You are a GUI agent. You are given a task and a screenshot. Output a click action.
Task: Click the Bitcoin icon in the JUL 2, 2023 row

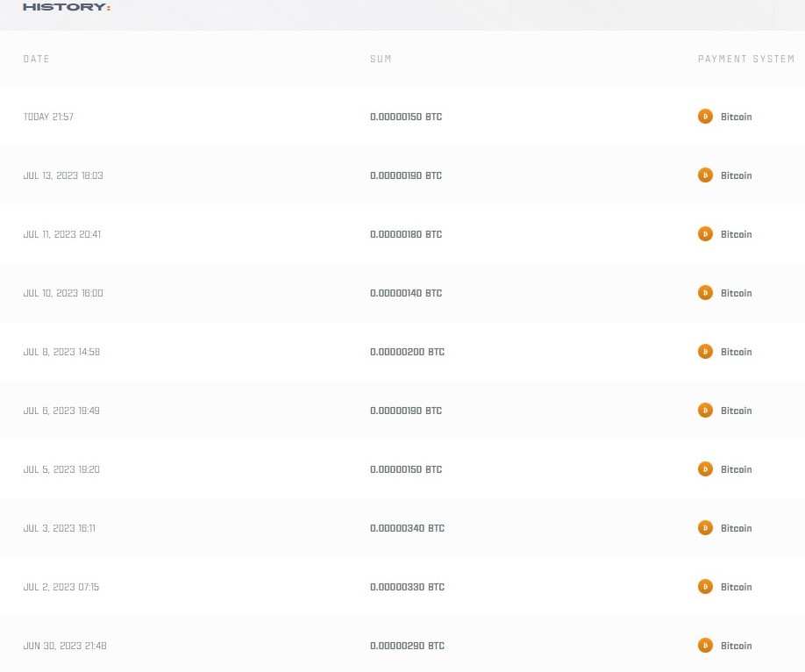(x=705, y=587)
